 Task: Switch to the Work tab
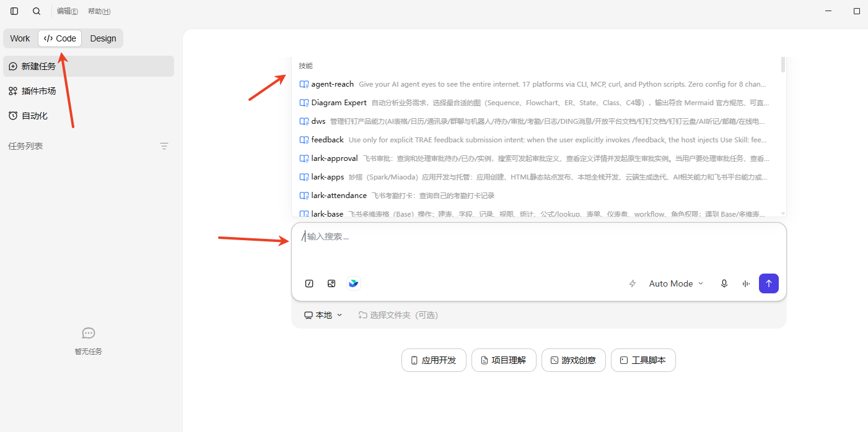click(x=20, y=38)
